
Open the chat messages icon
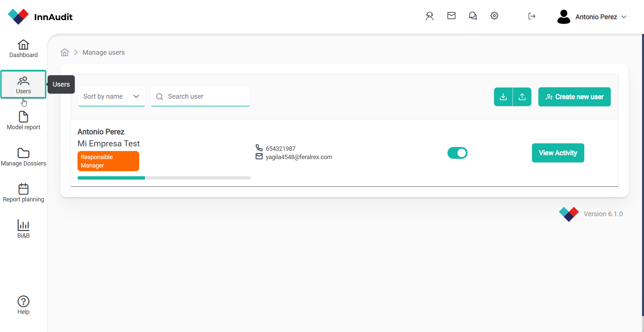[x=473, y=16]
